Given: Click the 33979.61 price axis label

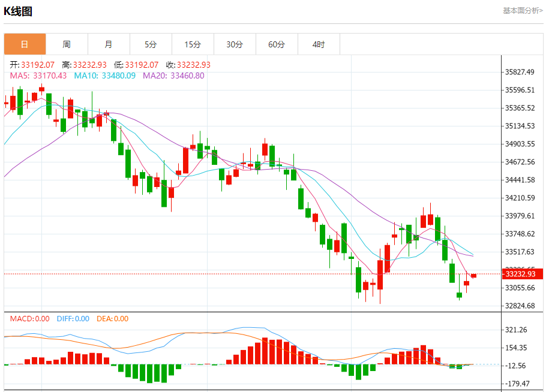Looking at the screenshot, I should 520,216.
